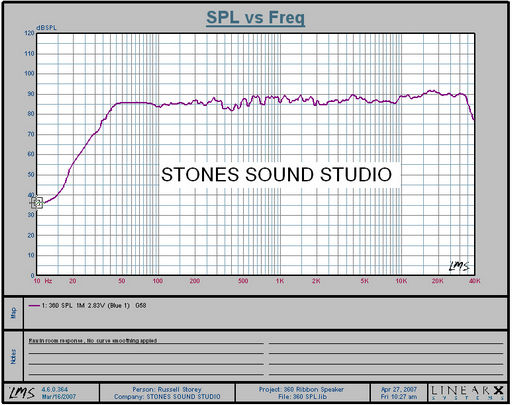This screenshot has width=512, height=405.
Task: Click the LinearX Systems logo
Action: [467, 393]
